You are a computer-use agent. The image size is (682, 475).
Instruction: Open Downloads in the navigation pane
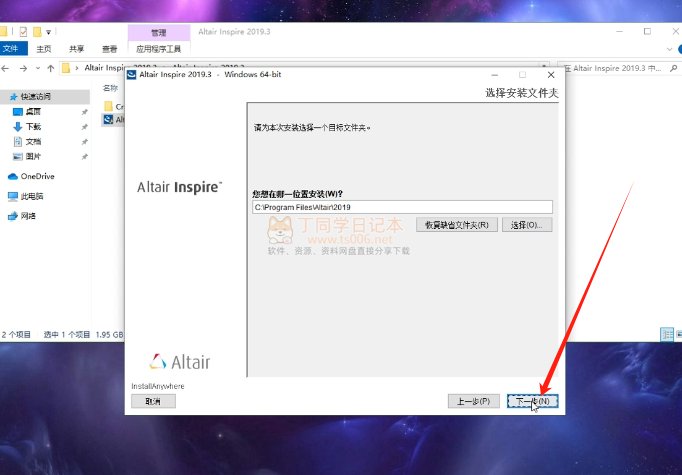pos(33,127)
